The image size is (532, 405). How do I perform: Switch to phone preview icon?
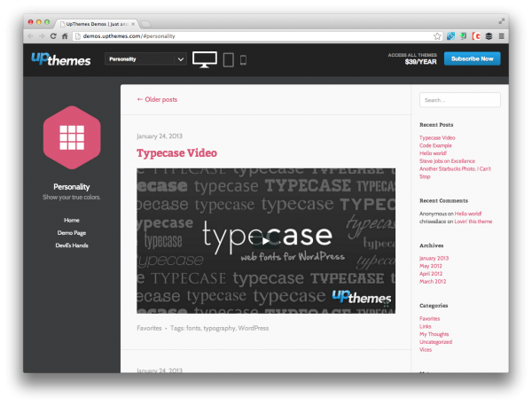point(243,60)
